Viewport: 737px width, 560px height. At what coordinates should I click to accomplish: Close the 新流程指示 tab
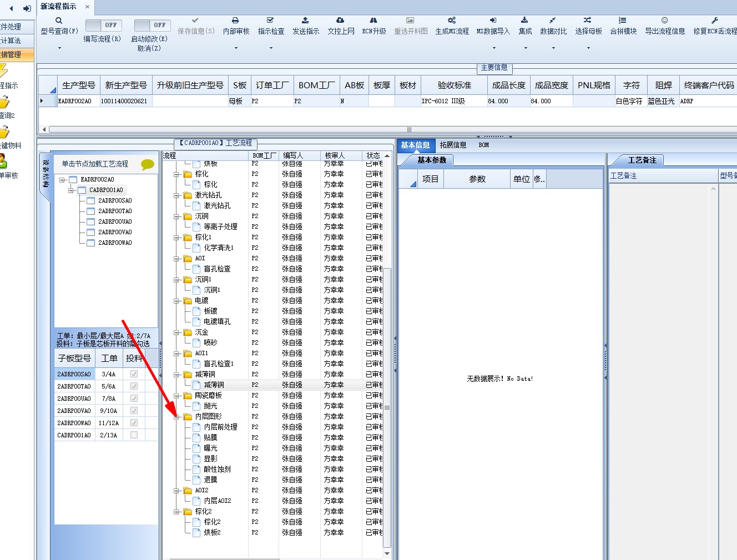87,7
